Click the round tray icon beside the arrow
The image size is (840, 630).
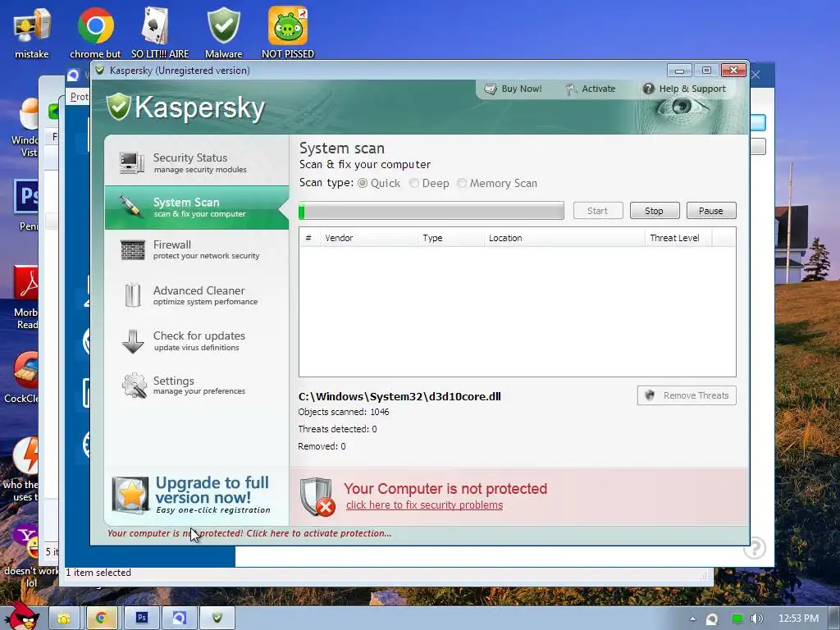pyautogui.click(x=712, y=619)
